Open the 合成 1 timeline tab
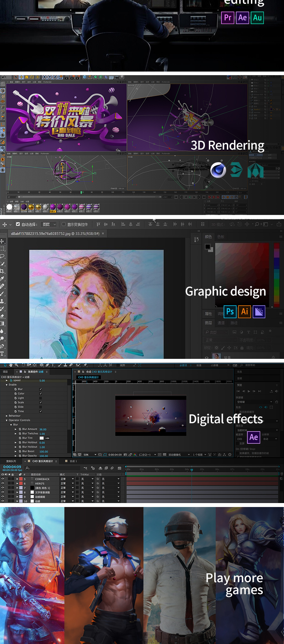Screen dimensions: 284x644 [73, 461]
